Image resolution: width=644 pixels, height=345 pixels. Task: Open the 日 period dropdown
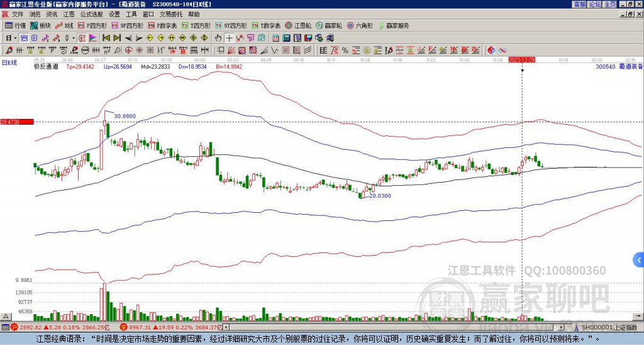point(11,38)
